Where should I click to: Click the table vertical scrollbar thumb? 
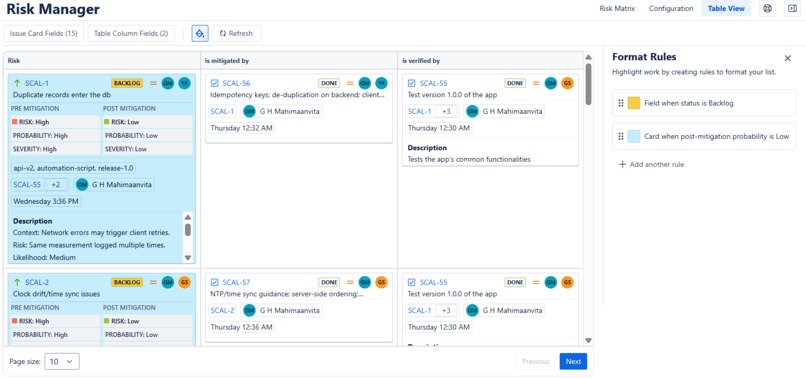(x=589, y=84)
